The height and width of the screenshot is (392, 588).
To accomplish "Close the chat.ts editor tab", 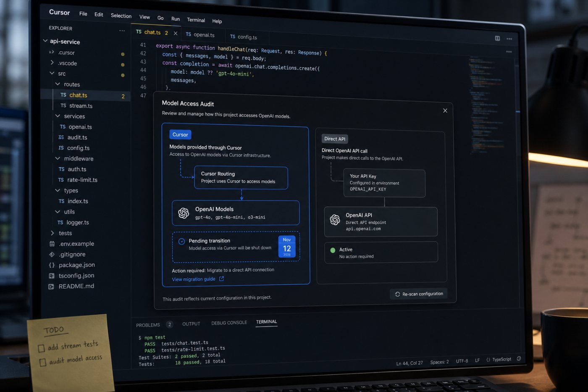I will (176, 33).
